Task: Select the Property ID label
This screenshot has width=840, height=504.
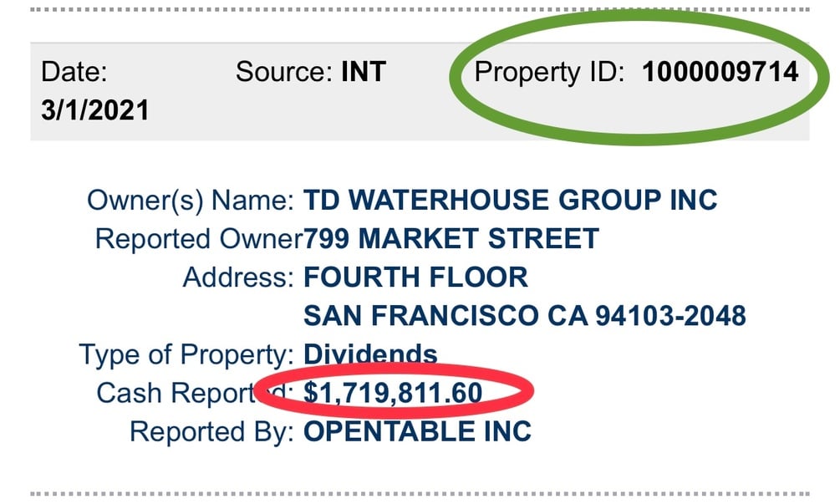Action: tap(549, 73)
